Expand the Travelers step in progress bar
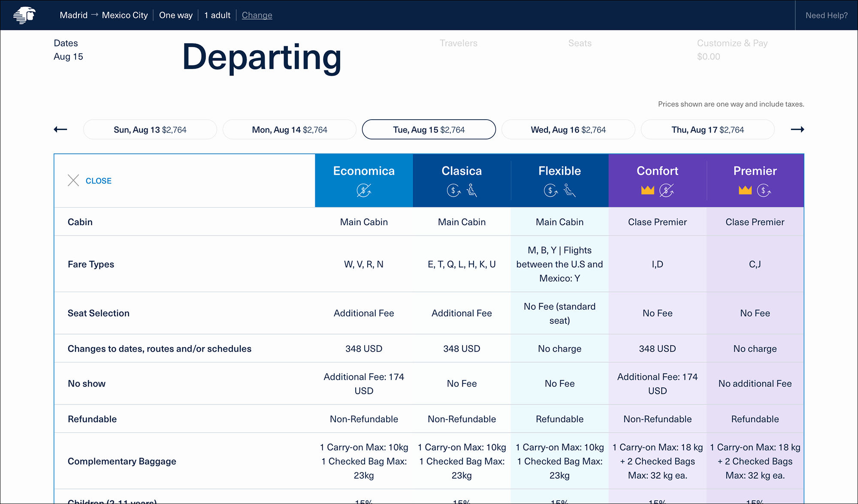This screenshot has height=504, width=858. (458, 43)
